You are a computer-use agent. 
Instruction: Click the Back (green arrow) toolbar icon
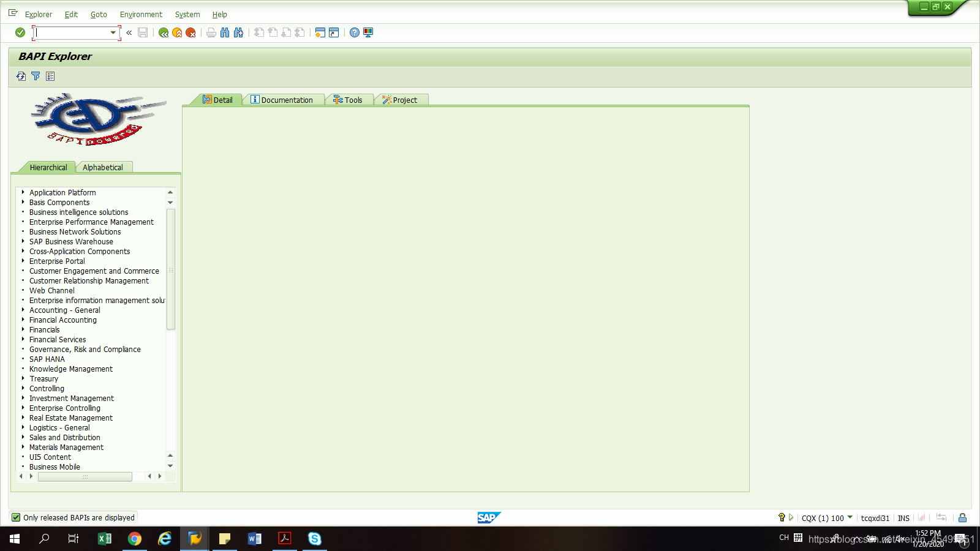(x=162, y=33)
